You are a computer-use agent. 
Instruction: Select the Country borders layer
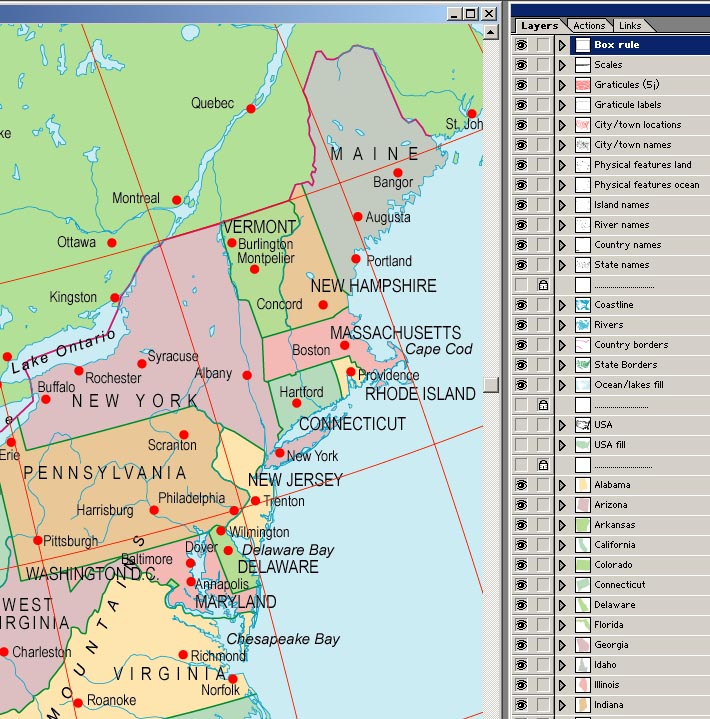pyautogui.click(x=631, y=345)
